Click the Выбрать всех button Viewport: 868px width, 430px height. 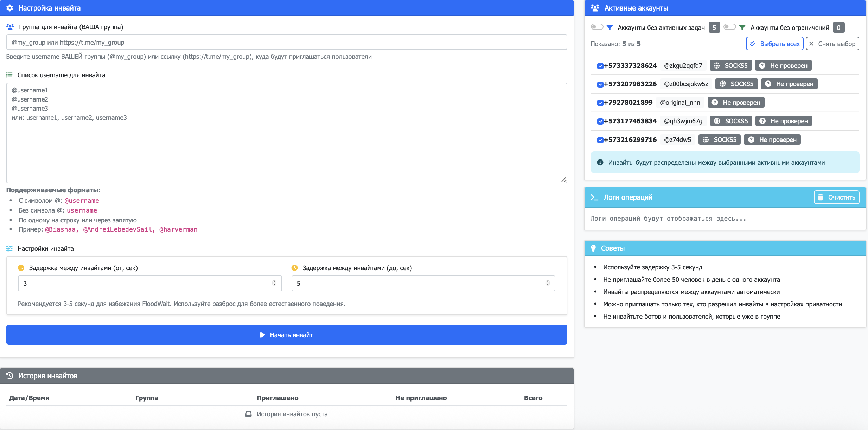click(x=774, y=44)
